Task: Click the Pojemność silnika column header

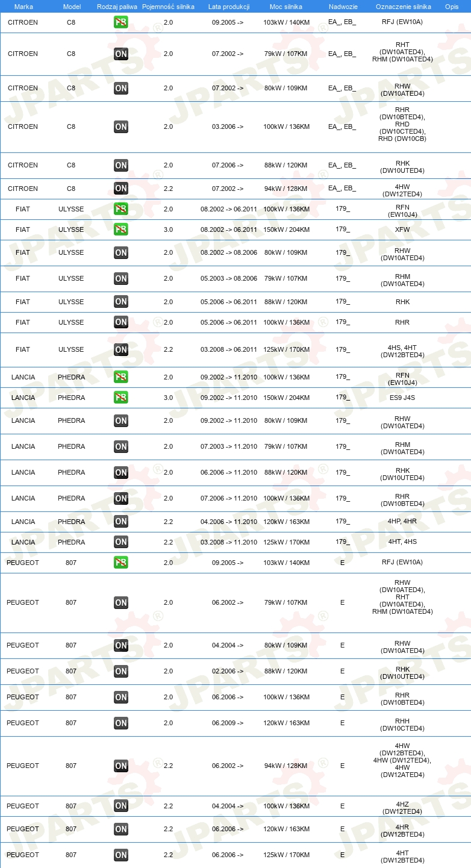Action: 168,7
